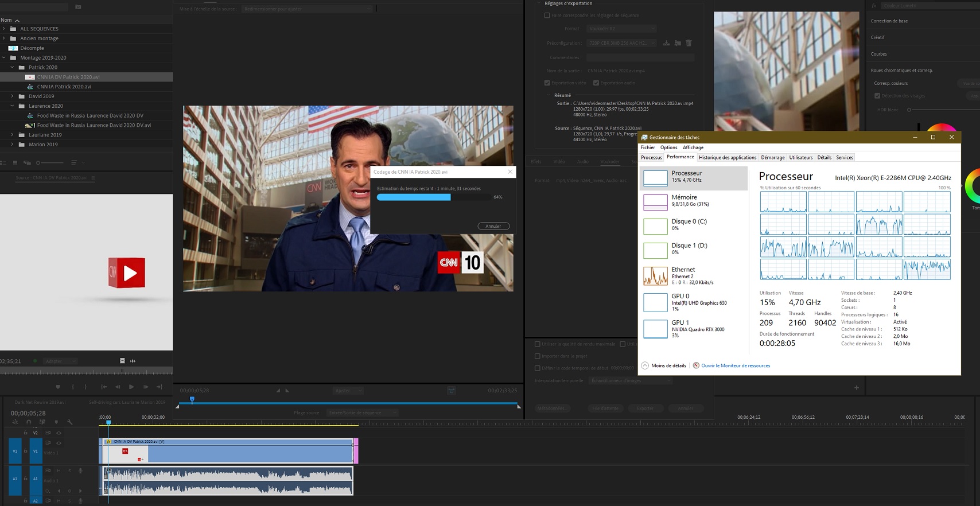The height and width of the screenshot is (506, 980).
Task: Open Options menu in Task Manager
Action: 668,147
